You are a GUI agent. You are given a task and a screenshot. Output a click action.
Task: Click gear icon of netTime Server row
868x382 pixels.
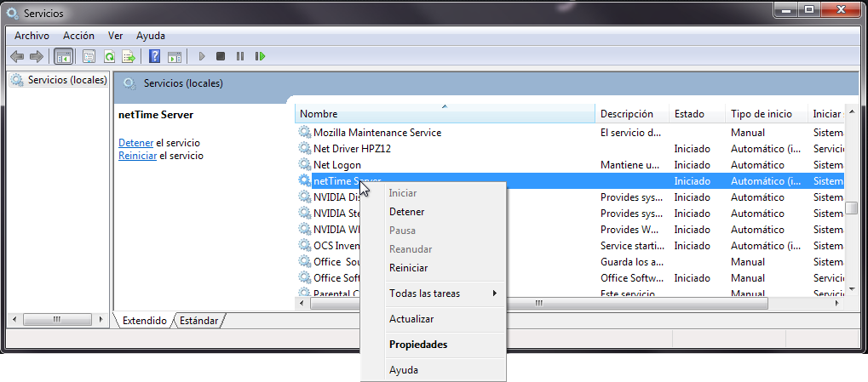click(304, 180)
